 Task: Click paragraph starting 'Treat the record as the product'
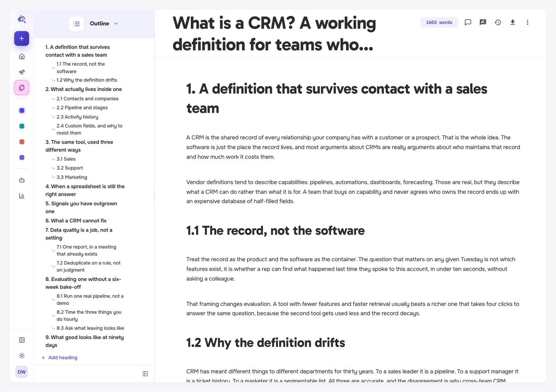pyautogui.click(x=351, y=269)
